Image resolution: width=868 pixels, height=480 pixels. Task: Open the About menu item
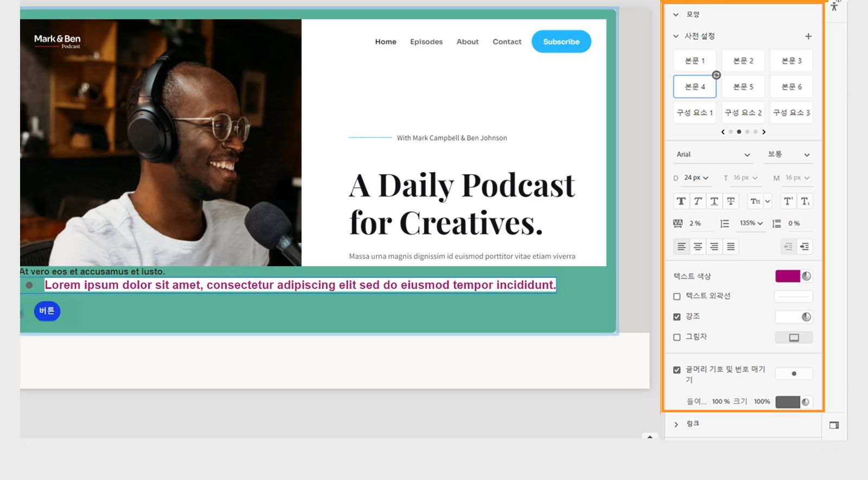pos(468,42)
